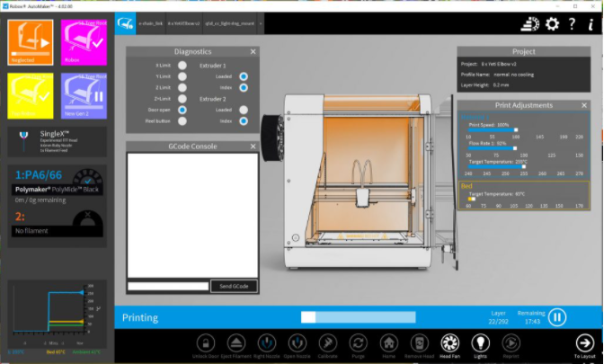Switch to the 8 x Yeti Elbow v2 tab
The height and width of the screenshot is (364, 604).
(183, 23)
